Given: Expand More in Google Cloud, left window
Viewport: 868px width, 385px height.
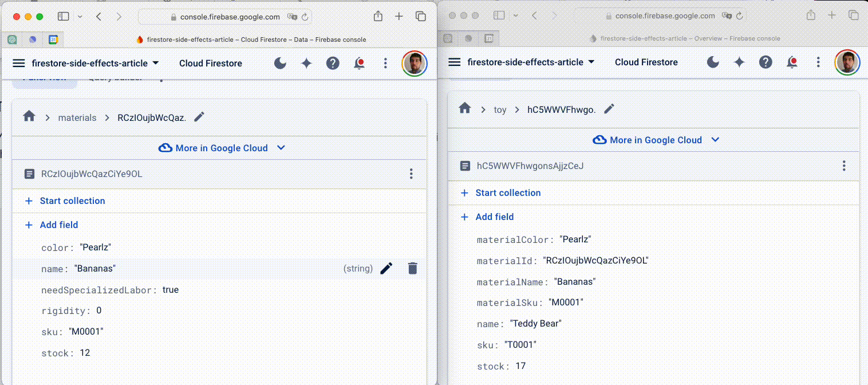Looking at the screenshot, I should [222, 148].
